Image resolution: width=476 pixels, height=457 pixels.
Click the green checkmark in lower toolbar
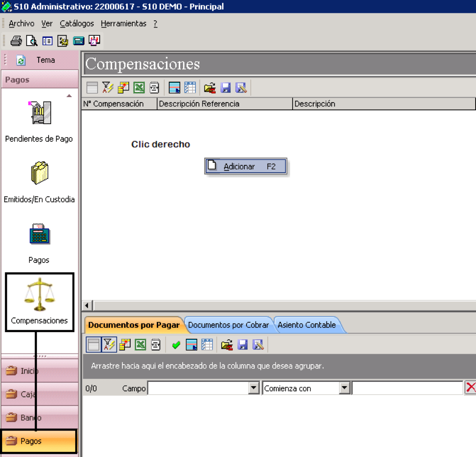176,345
